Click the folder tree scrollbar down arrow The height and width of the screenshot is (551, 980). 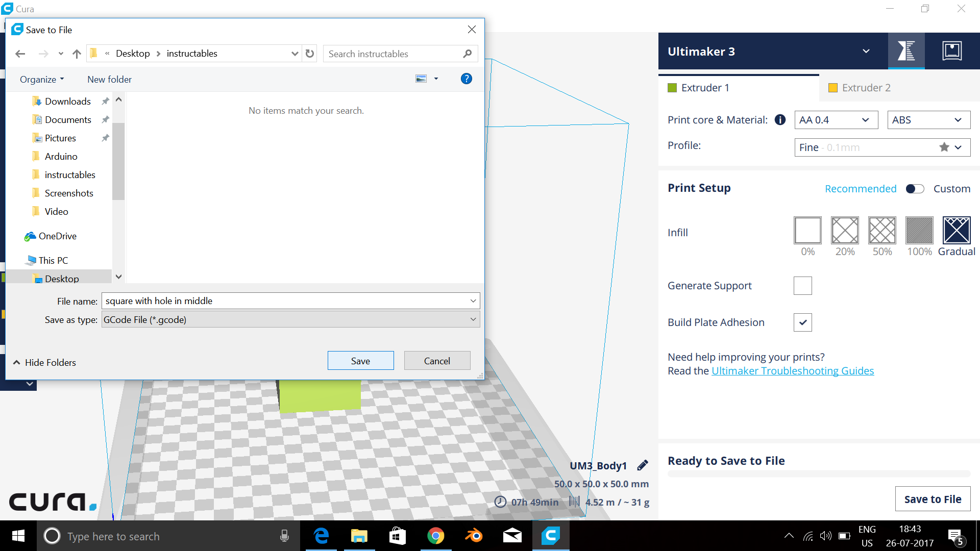pos(118,277)
